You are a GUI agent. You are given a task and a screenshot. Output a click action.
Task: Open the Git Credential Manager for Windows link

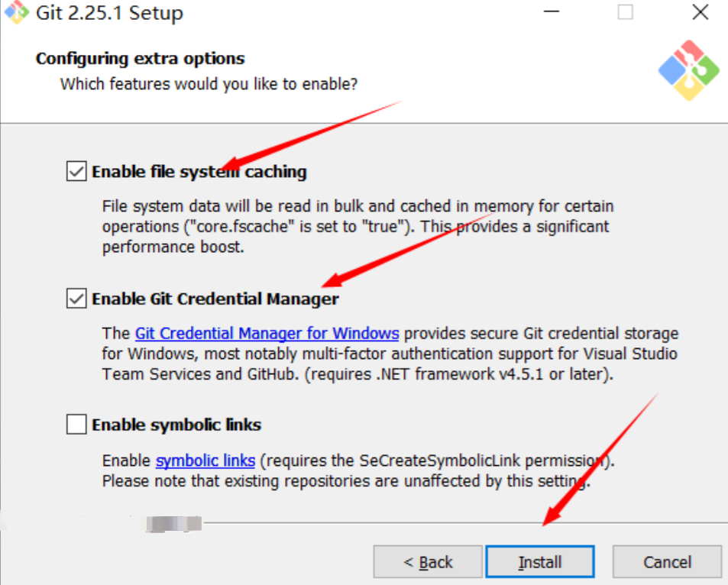pos(267,334)
